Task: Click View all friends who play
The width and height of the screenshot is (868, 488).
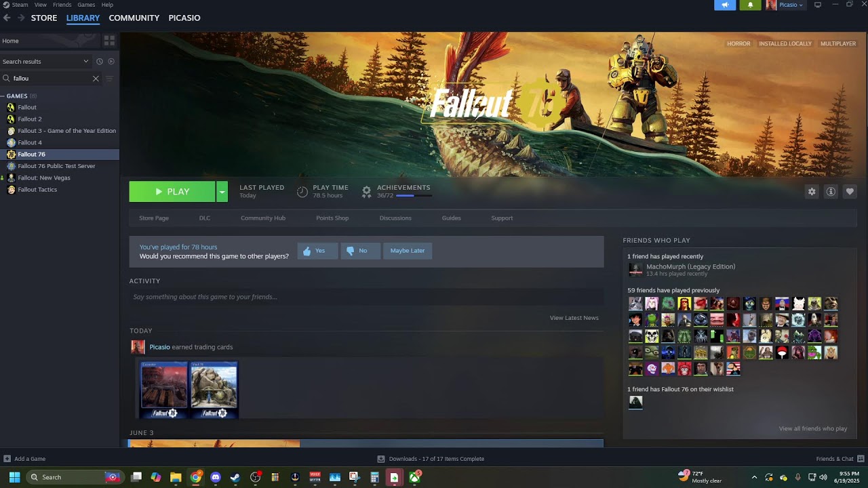Action: click(x=813, y=428)
